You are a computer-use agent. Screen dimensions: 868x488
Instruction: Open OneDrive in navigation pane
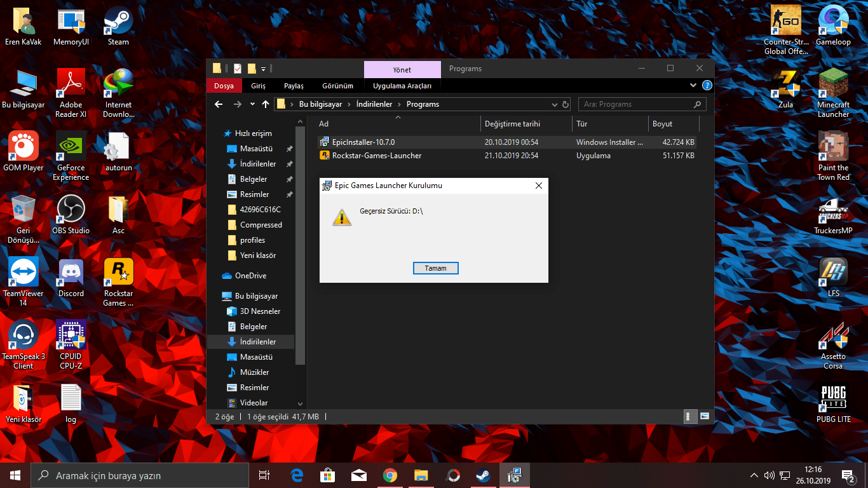coord(250,276)
